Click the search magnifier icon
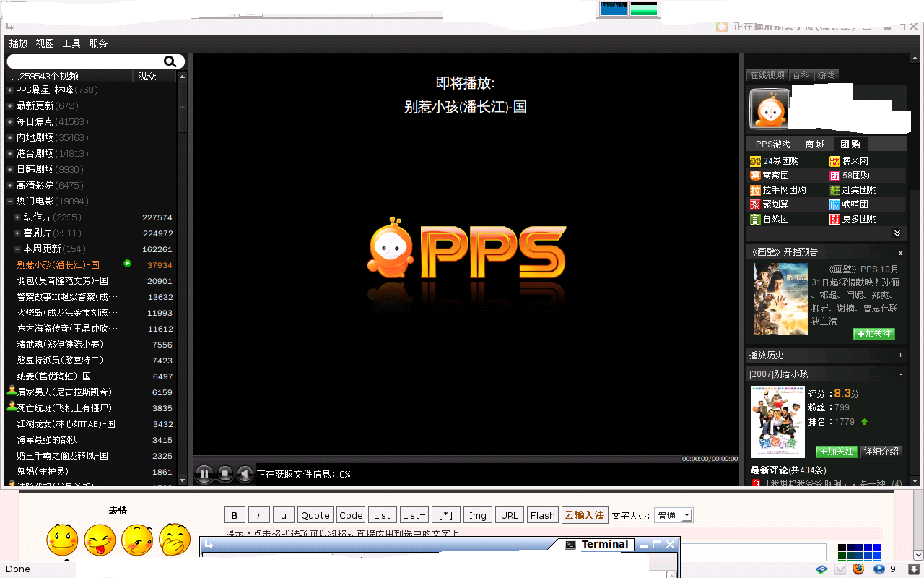This screenshot has height=578, width=924. point(170,61)
